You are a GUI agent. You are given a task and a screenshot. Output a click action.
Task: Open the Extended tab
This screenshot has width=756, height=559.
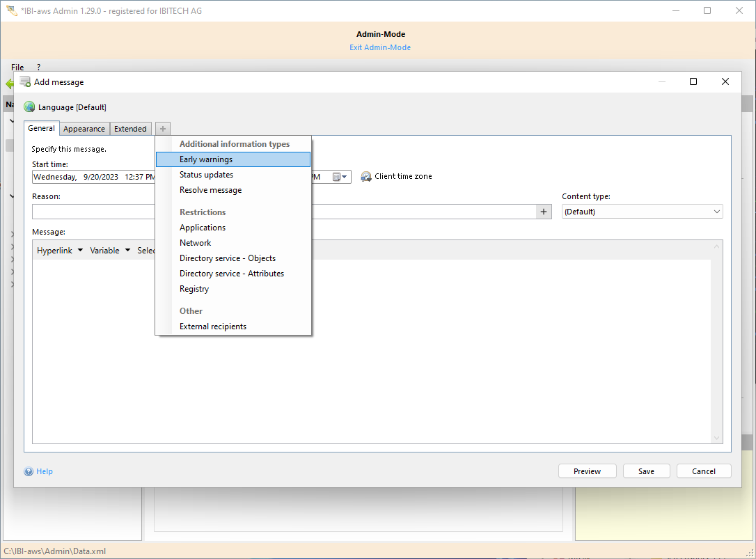[x=130, y=129]
